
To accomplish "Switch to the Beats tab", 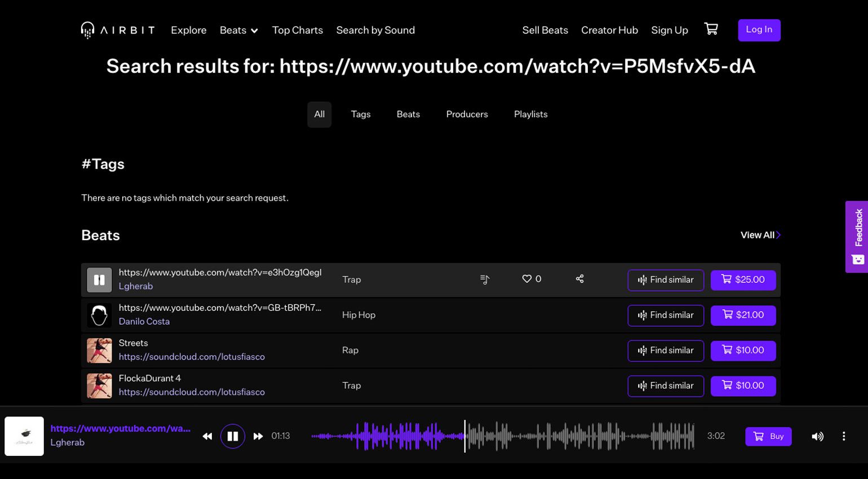I will click(x=408, y=114).
